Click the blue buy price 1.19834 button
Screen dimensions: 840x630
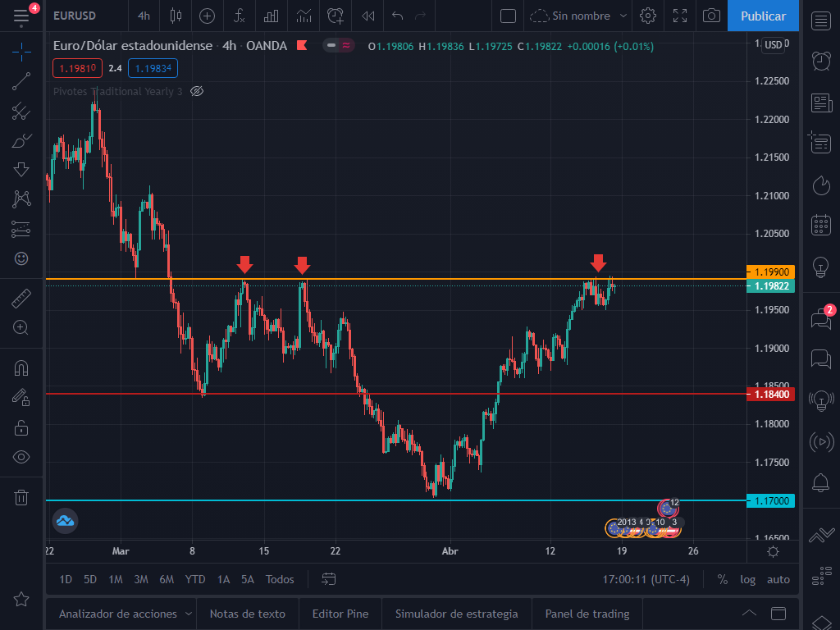(153, 69)
